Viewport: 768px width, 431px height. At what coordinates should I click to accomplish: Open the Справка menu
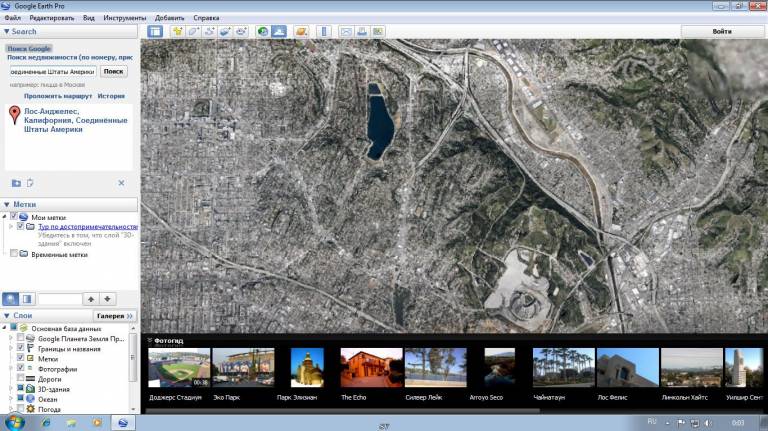tap(206, 18)
